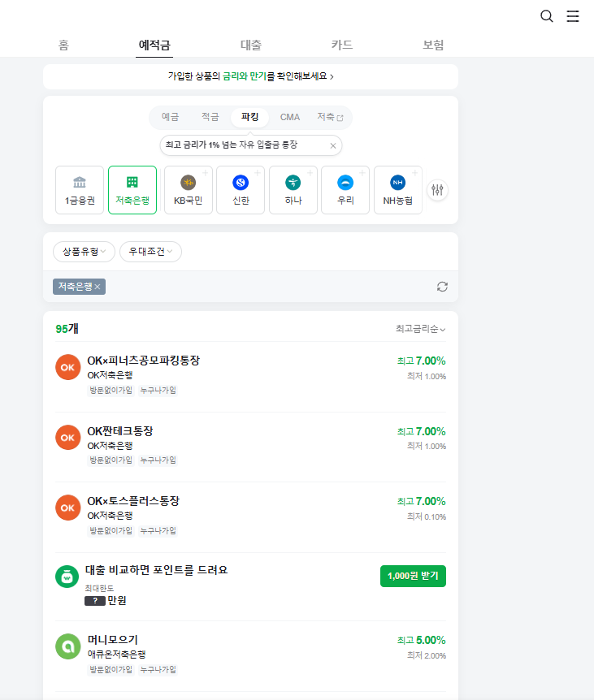Select the 적금 product sub-tab
The width and height of the screenshot is (594, 700).
[210, 117]
